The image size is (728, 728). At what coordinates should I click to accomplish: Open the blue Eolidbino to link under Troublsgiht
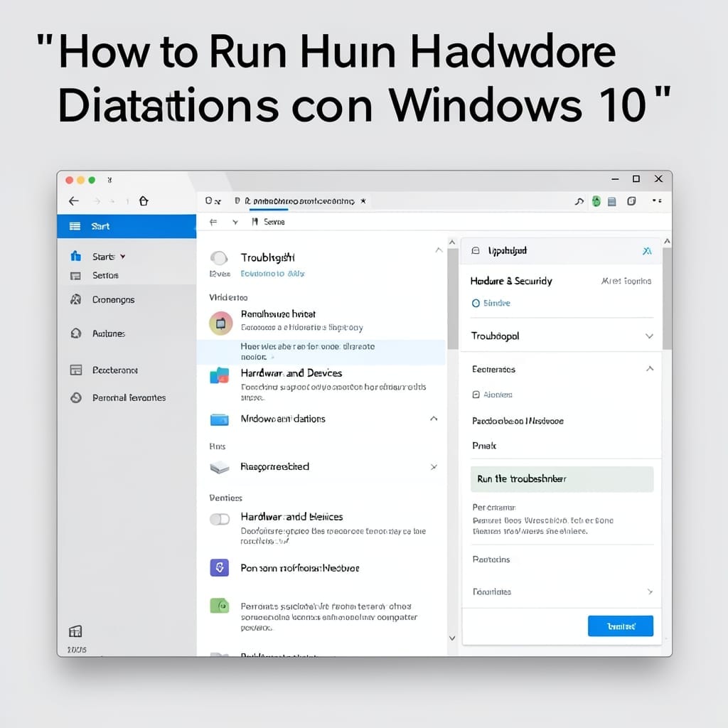click(x=272, y=274)
